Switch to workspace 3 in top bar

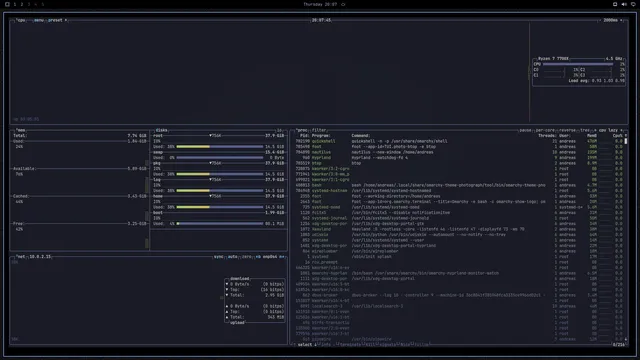29,4
